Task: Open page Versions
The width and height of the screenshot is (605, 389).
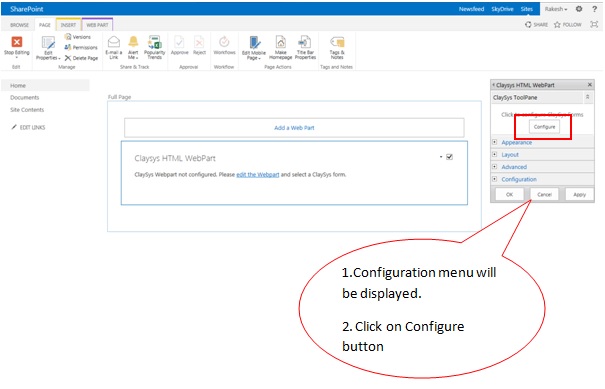Action: [78, 37]
